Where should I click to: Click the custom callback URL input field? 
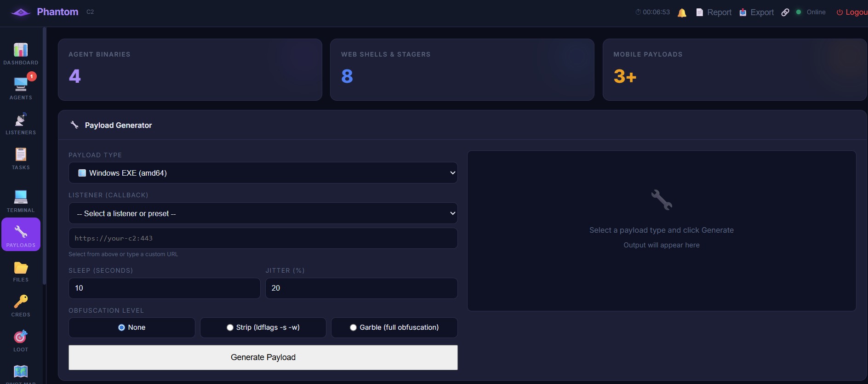coord(263,238)
